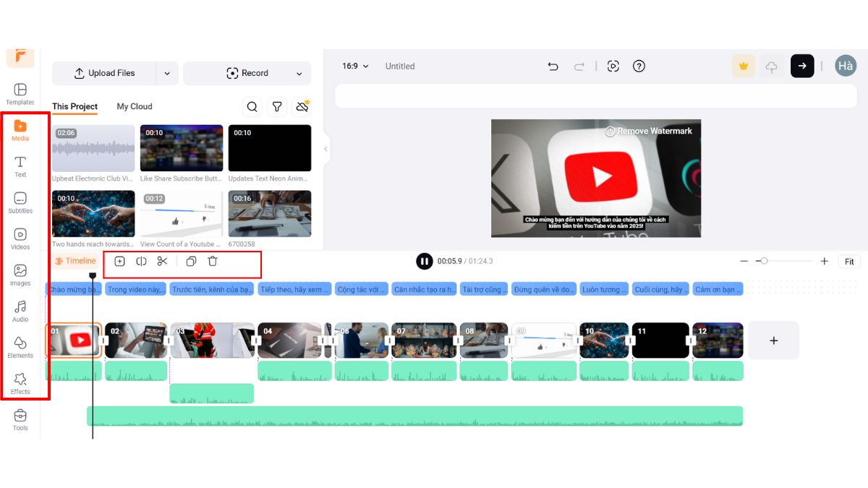Search media with the magnifier icon
Screen dimensions: 868x488
pos(252,107)
